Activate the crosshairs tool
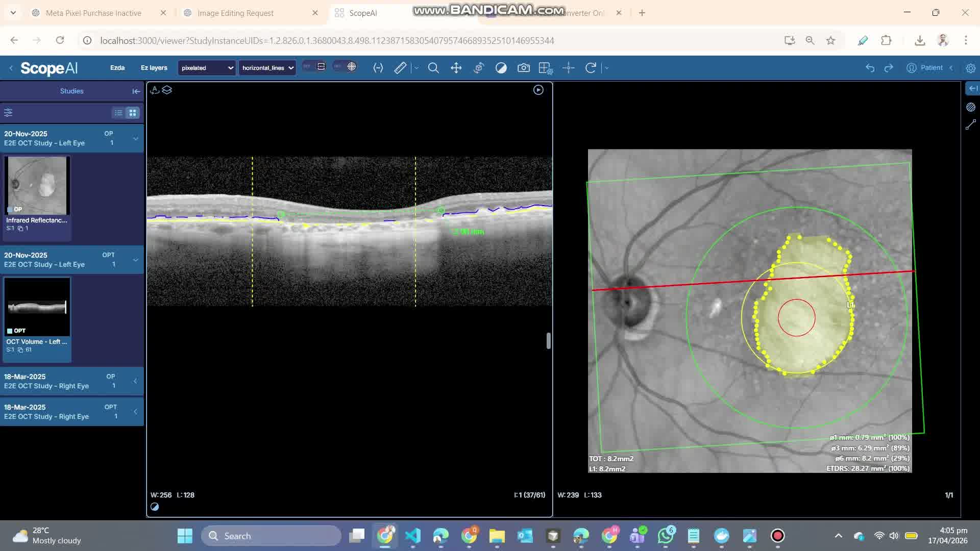980x551 pixels. tap(568, 68)
